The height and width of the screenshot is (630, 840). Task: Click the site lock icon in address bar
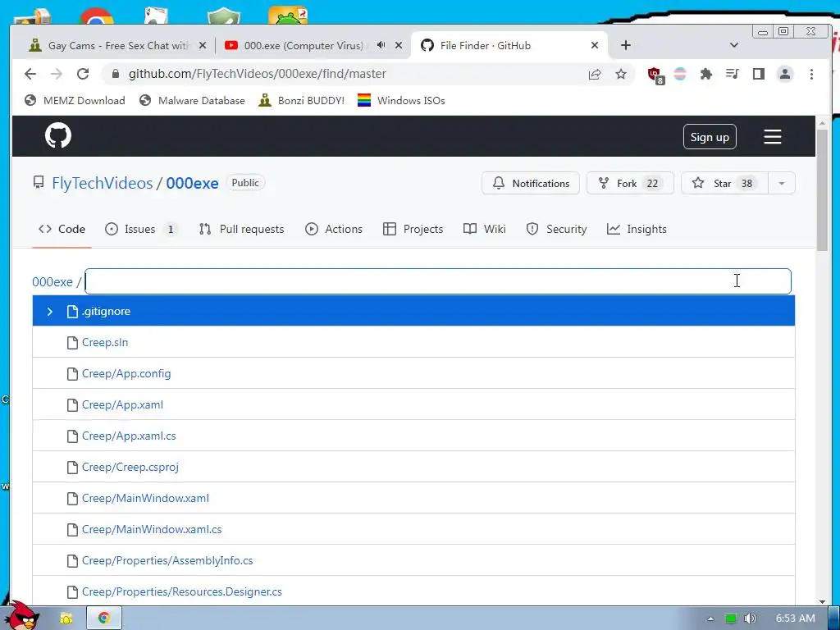pyautogui.click(x=115, y=74)
